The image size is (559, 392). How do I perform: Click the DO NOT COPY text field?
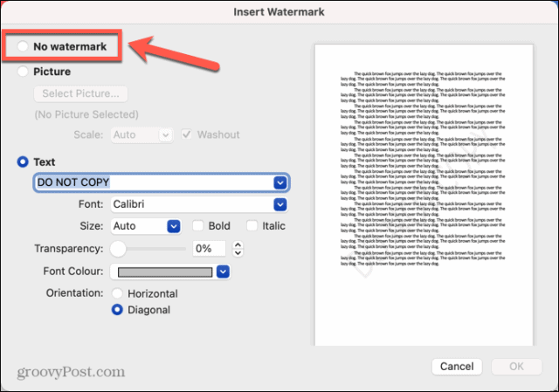151,182
